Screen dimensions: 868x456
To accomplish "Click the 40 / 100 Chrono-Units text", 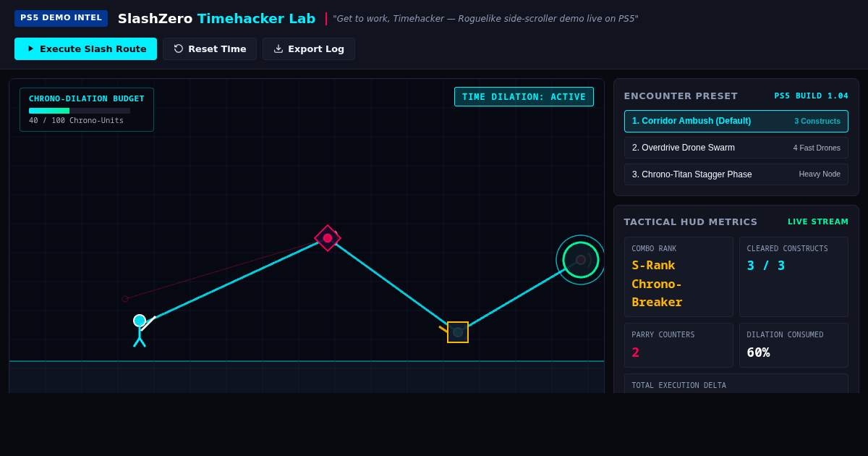I will click(x=76, y=121).
